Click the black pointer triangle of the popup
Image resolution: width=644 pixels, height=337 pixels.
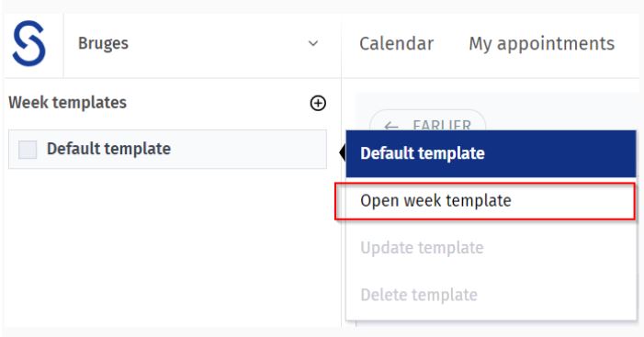click(x=343, y=153)
